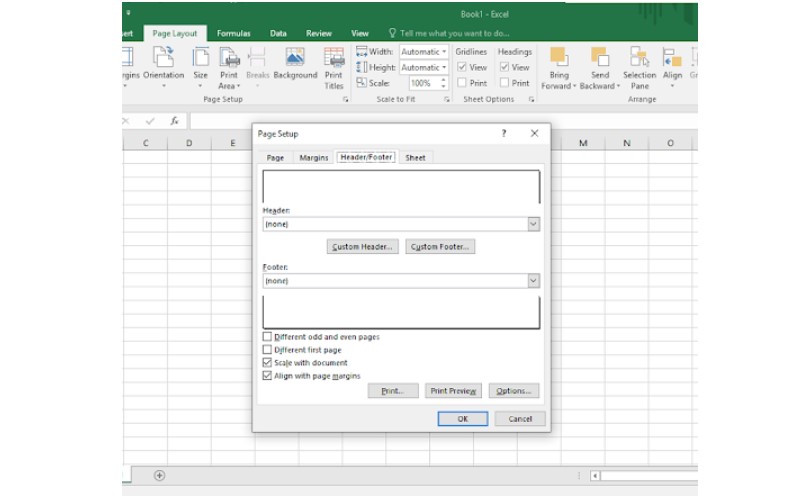800x501 pixels.
Task: Enable Different first page option
Action: [267, 349]
